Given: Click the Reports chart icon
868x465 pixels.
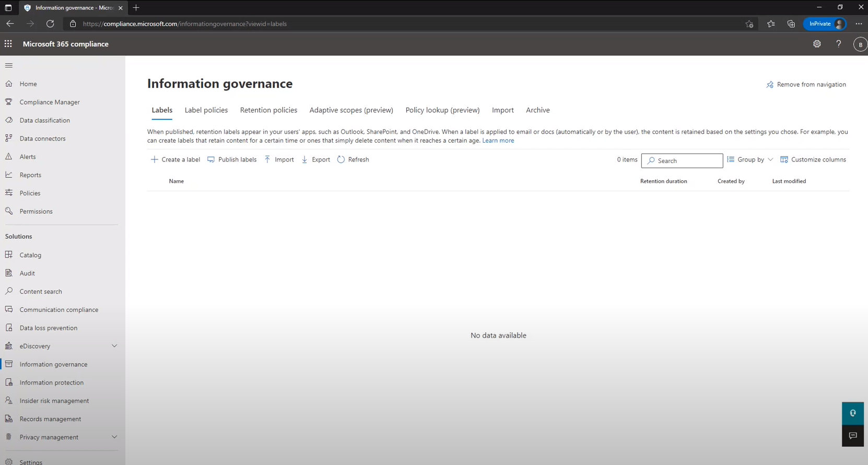Looking at the screenshot, I should click(9, 175).
